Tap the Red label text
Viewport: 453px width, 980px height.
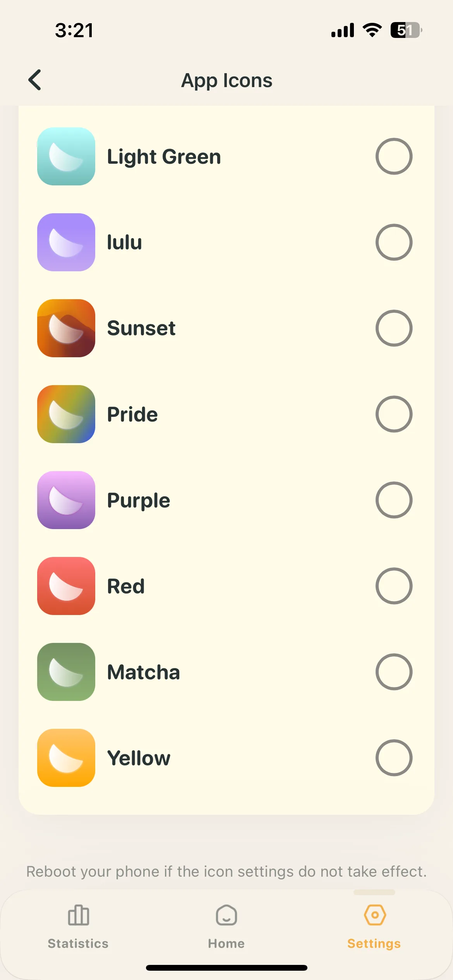(126, 586)
